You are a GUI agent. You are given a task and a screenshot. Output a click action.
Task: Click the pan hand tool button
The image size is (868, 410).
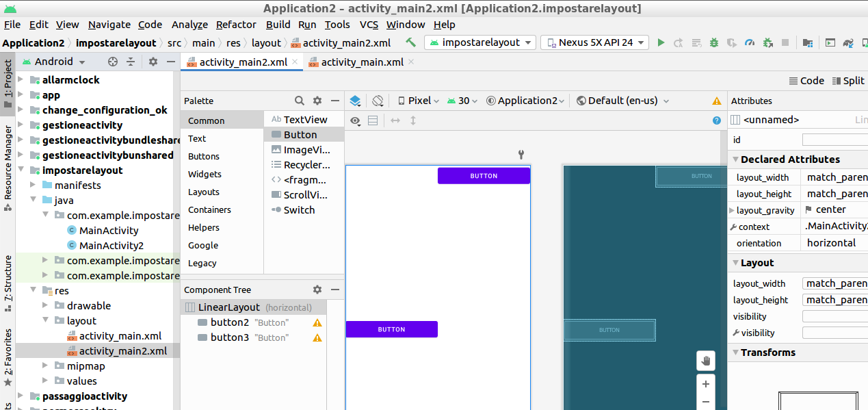tap(705, 361)
